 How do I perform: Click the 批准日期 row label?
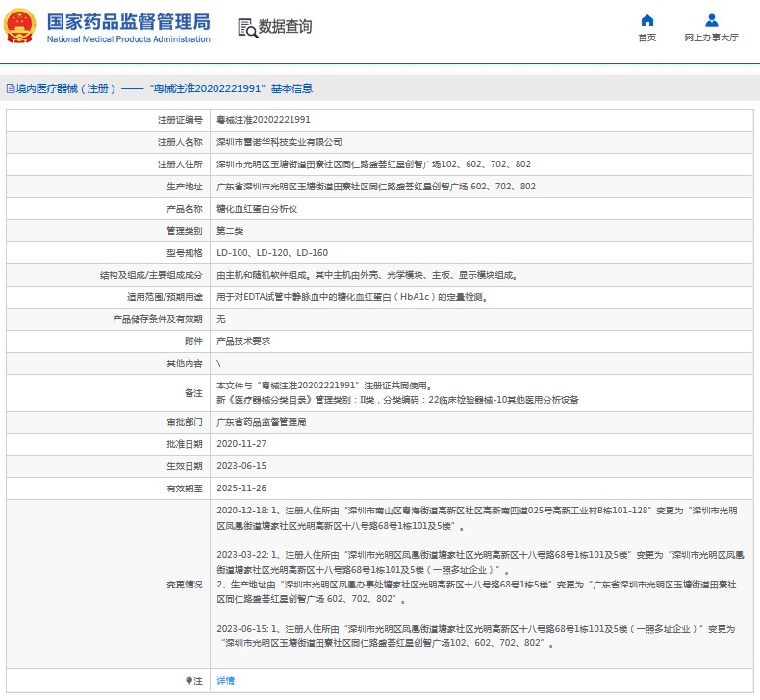[x=184, y=444]
